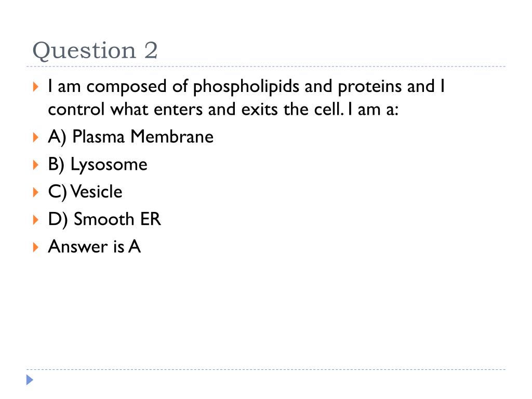Click the dashed line above the footer
This screenshot has height=399, width=532.
point(266,369)
